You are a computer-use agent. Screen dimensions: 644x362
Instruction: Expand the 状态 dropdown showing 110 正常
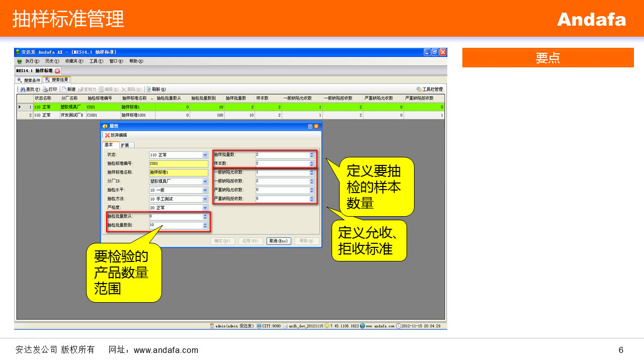tap(205, 155)
